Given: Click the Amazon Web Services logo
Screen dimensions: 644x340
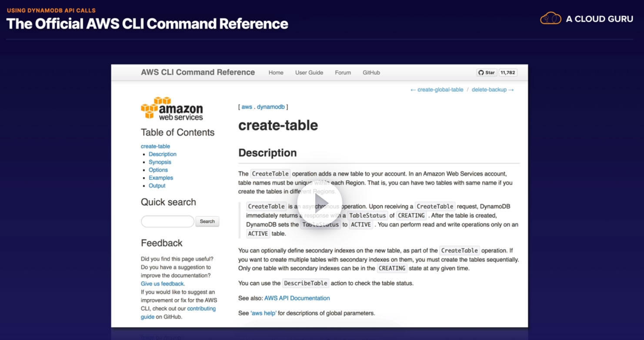Looking at the screenshot, I should (x=172, y=108).
